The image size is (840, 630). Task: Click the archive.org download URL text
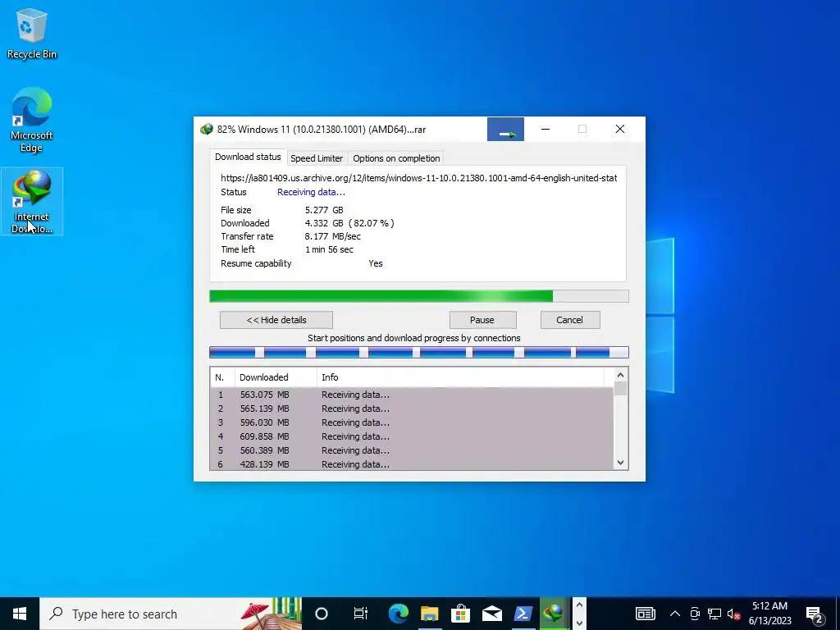pos(419,178)
